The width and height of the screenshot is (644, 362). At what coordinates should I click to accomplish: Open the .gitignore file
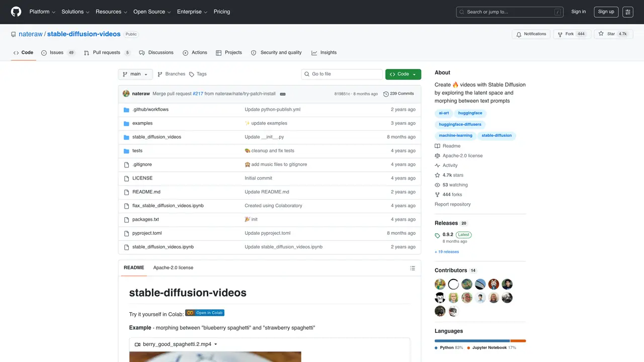pos(142,164)
